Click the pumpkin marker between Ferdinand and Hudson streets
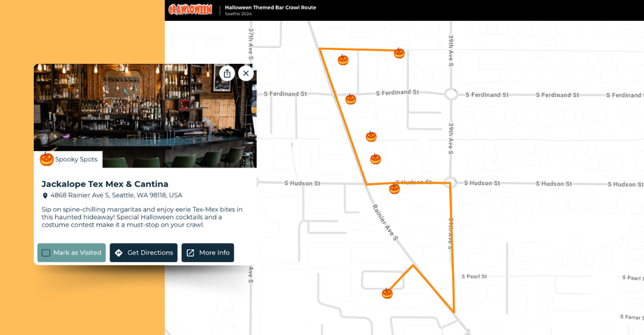The image size is (644, 335). pos(371,137)
